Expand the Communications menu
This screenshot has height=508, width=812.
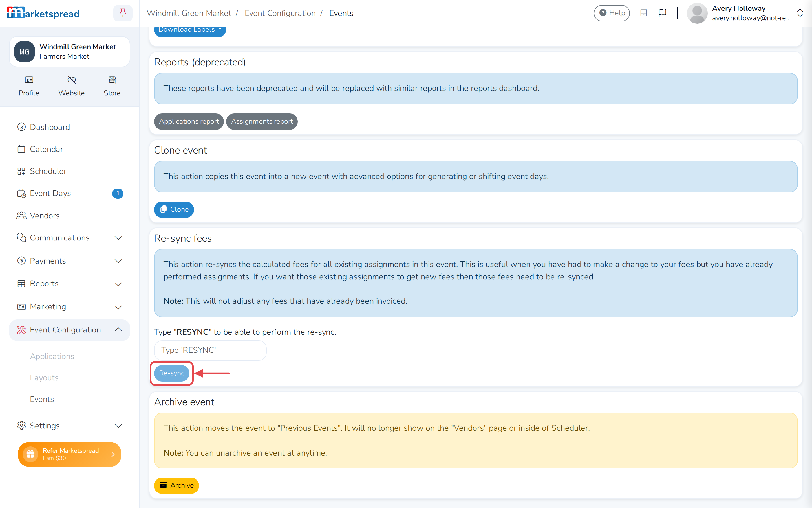click(69, 238)
